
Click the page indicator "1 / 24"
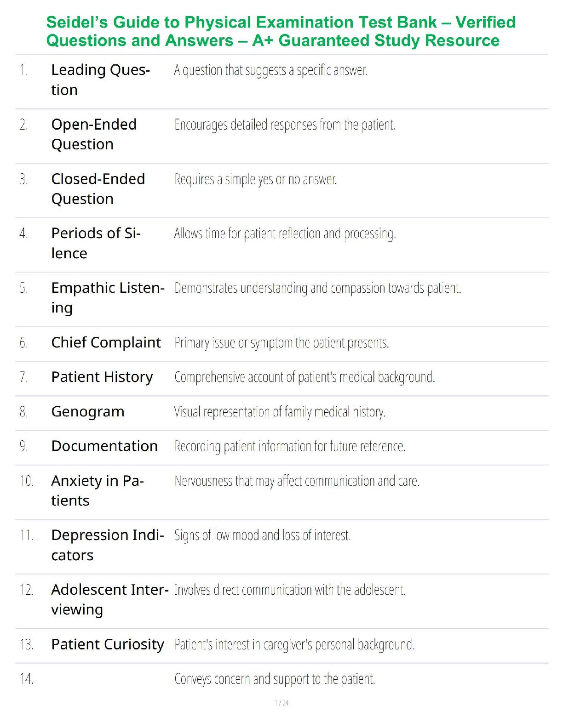click(x=281, y=703)
